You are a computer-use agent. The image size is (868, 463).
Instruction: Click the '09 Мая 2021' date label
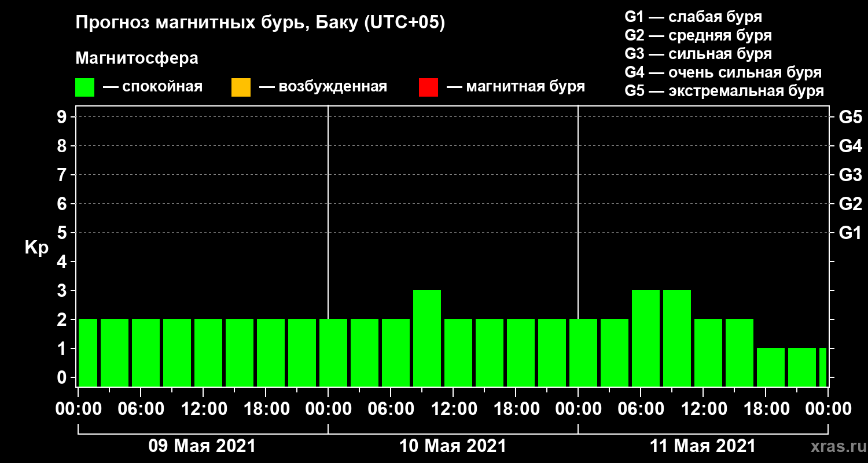pyautogui.click(x=202, y=446)
